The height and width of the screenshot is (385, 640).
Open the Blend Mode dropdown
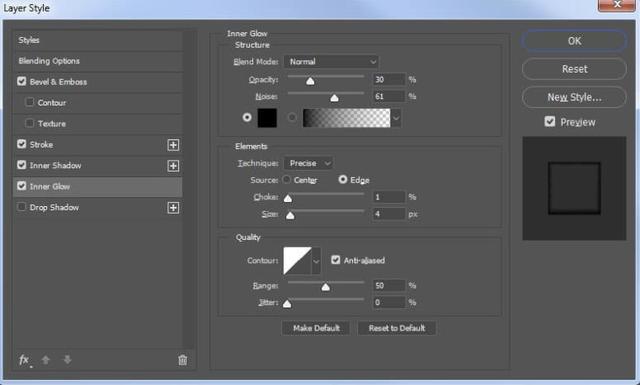click(x=331, y=62)
